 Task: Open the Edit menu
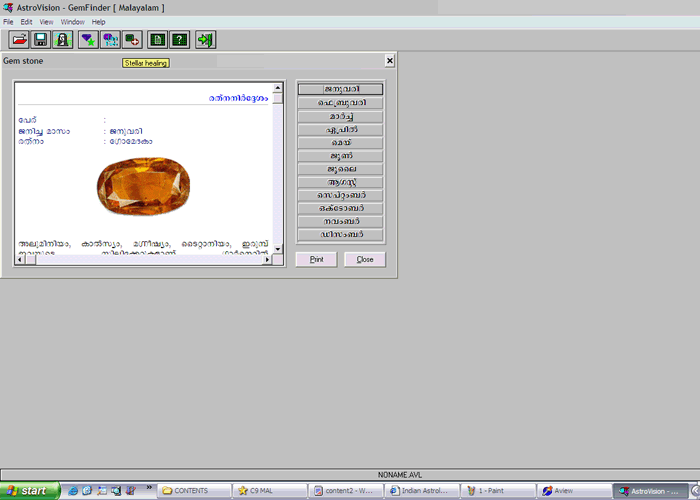(x=26, y=22)
